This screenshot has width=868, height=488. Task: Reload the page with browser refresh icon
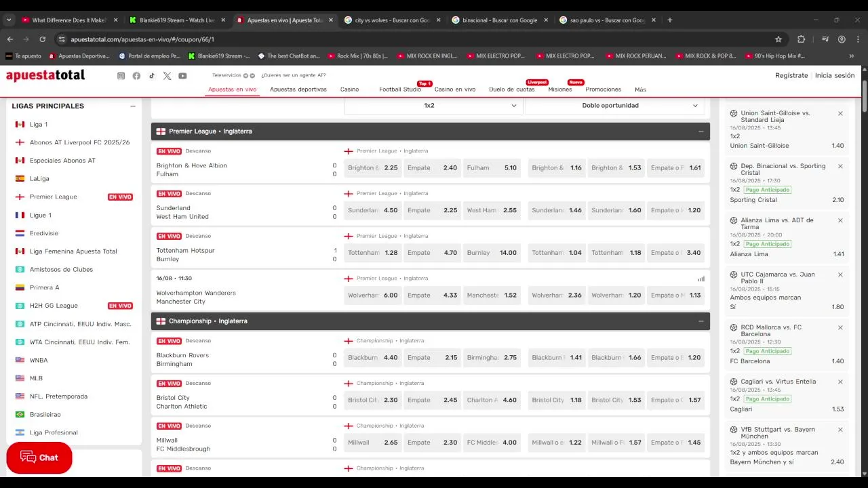[x=43, y=39]
